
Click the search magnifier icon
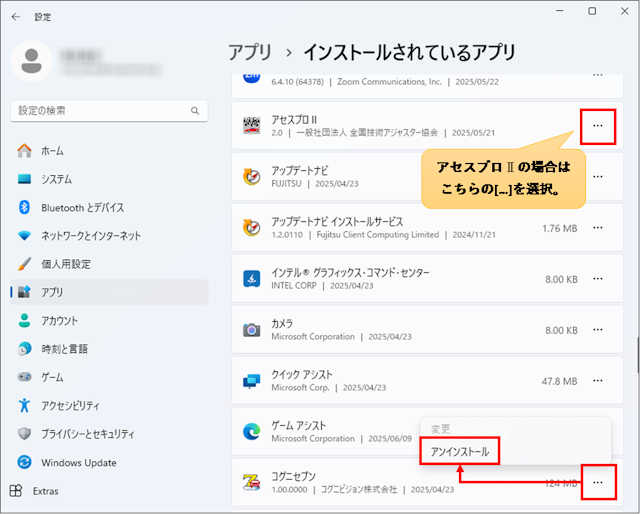point(195,111)
